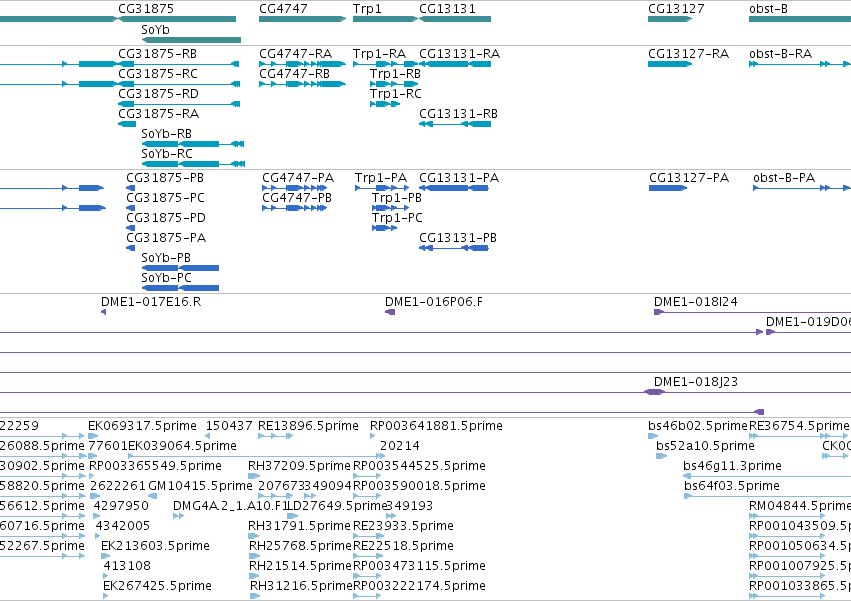Select the RH37209.5prime EST label
Image resolution: width=851 pixels, height=601 pixels.
click(300, 466)
